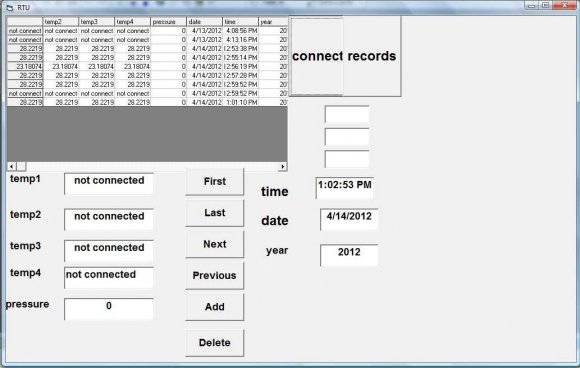Jump to the Last record
This screenshot has width=580, height=368.
(215, 213)
